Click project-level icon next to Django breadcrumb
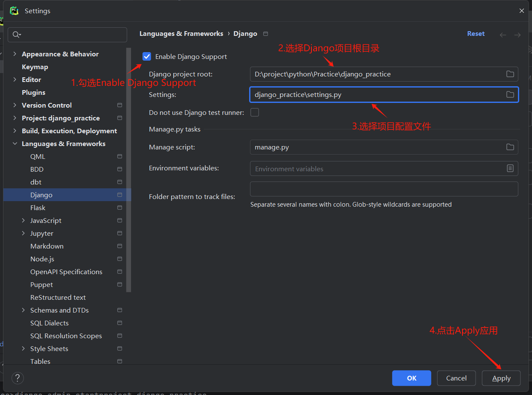 pyautogui.click(x=266, y=34)
